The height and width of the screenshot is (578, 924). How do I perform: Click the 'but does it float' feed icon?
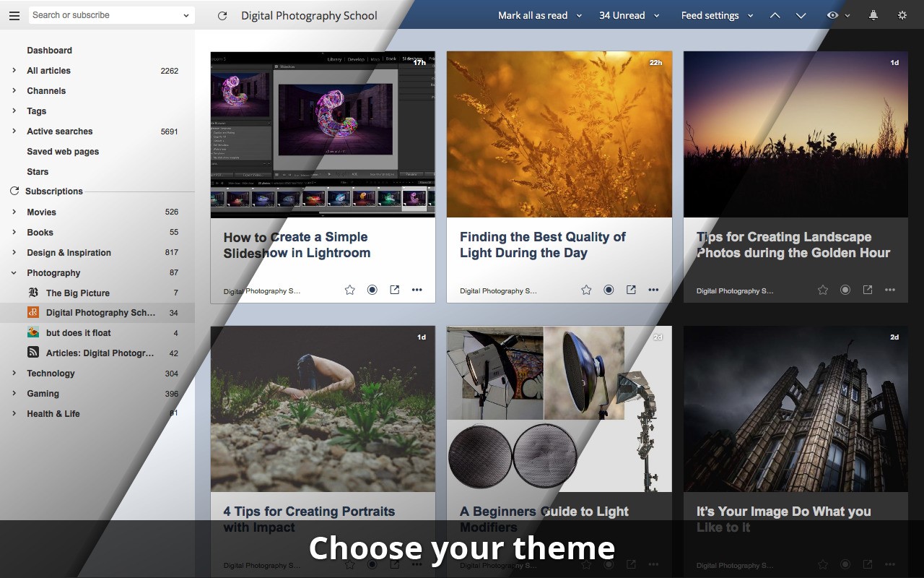[x=33, y=332]
